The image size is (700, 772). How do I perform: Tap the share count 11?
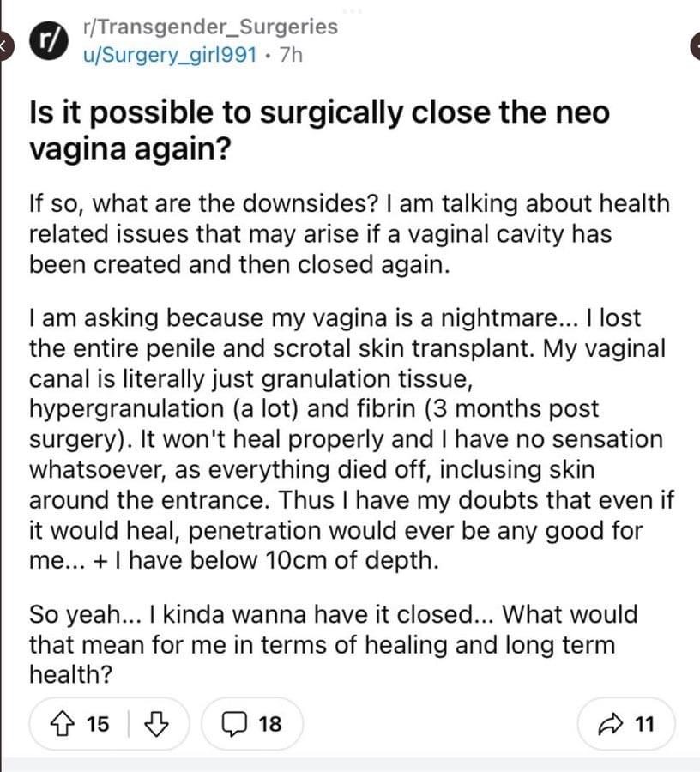point(645,724)
